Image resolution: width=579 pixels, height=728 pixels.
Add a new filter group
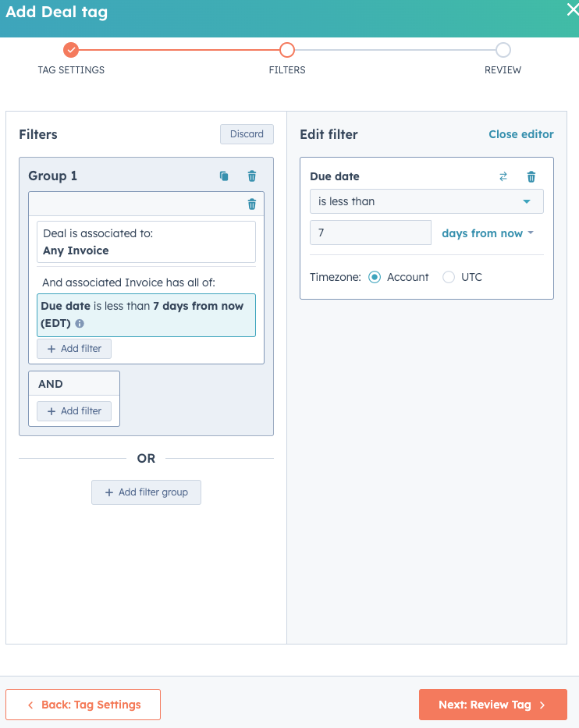pyautogui.click(x=146, y=492)
